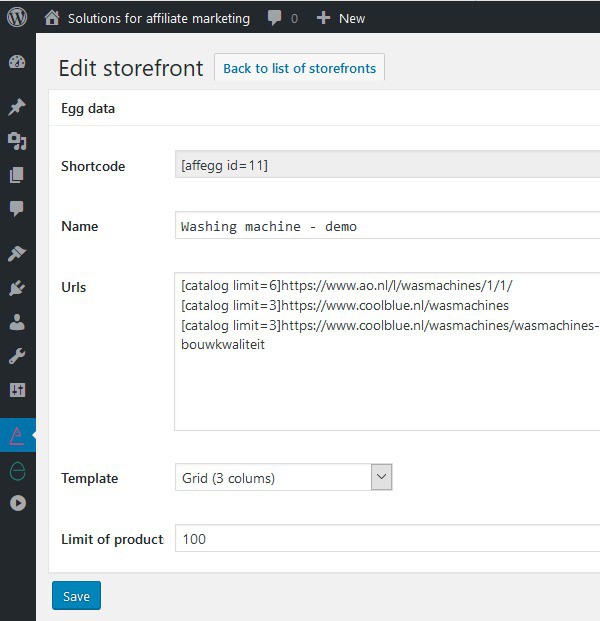Open the Users sidebar icon

(x=17, y=323)
